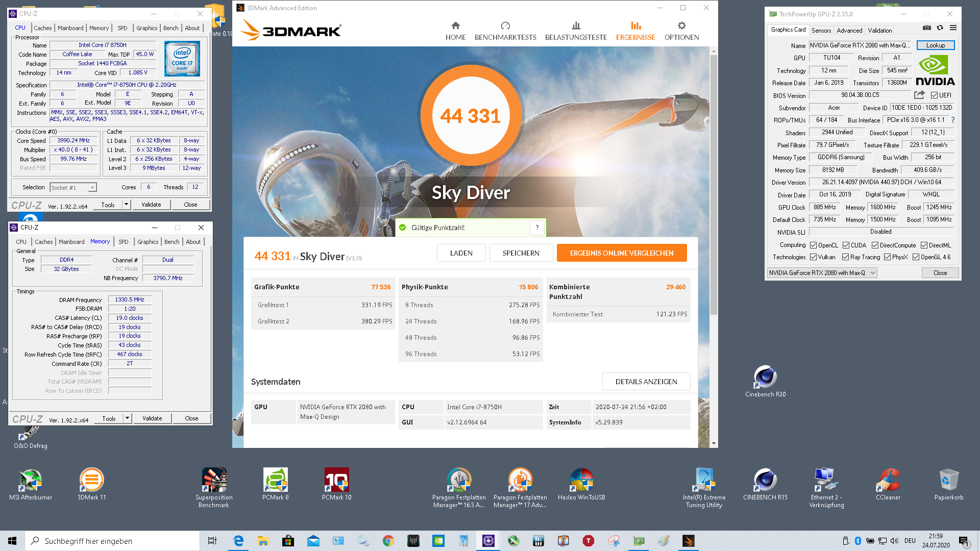Open the Ethernet 2 Verknüpfung shortcut
Image resolution: width=980 pixels, height=551 pixels.
point(826,488)
